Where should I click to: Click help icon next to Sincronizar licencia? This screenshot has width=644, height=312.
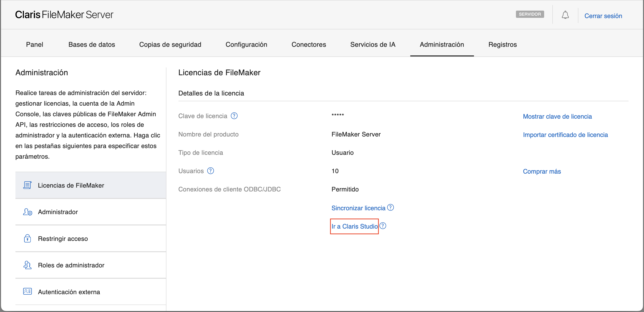coord(390,208)
